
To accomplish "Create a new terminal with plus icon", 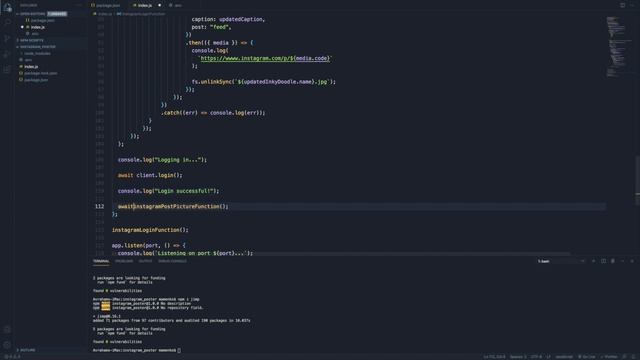I will pyautogui.click(x=593, y=261).
